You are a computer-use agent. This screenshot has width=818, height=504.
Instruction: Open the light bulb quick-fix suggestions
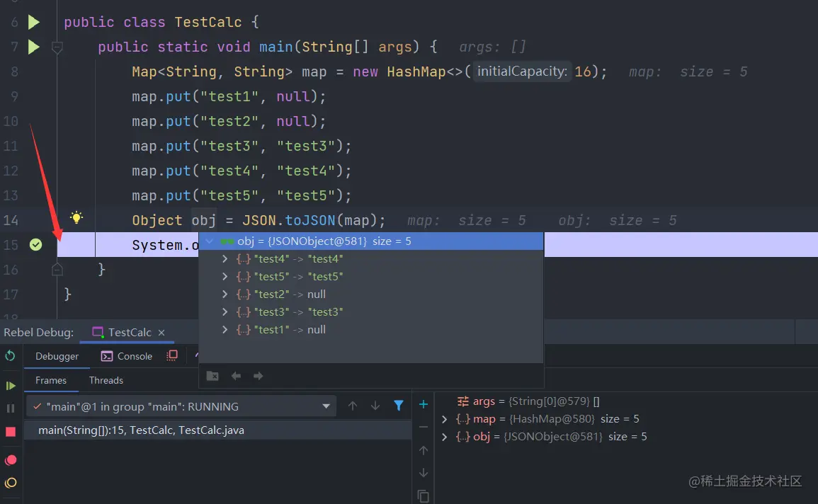click(x=76, y=218)
